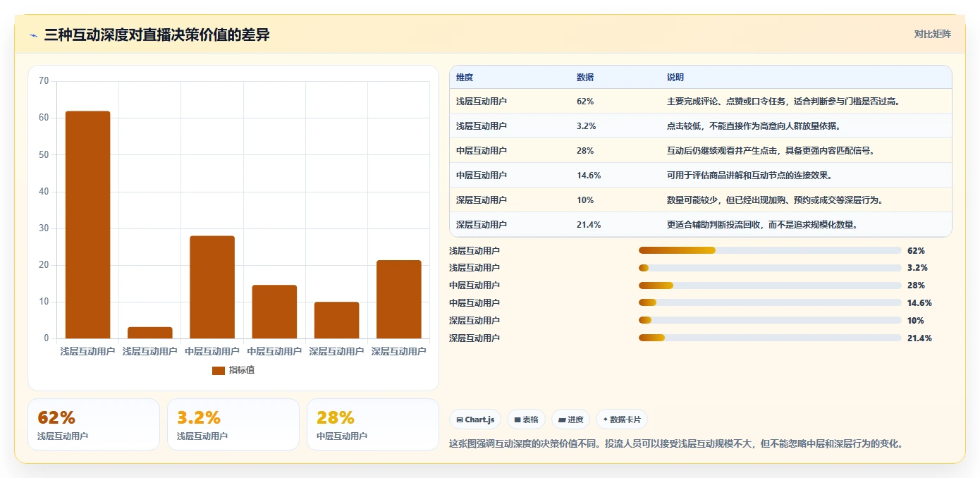Screen dimensions: 980x478
Task: Click the tallest chart bar reaching 62
Action: tap(88, 225)
